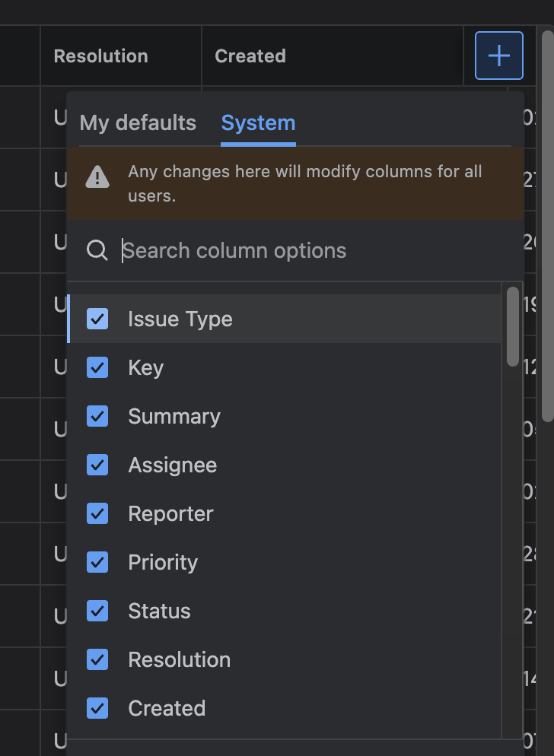Toggle the Resolution checkbox in the list
The height and width of the screenshot is (756, 554).
[x=97, y=659]
